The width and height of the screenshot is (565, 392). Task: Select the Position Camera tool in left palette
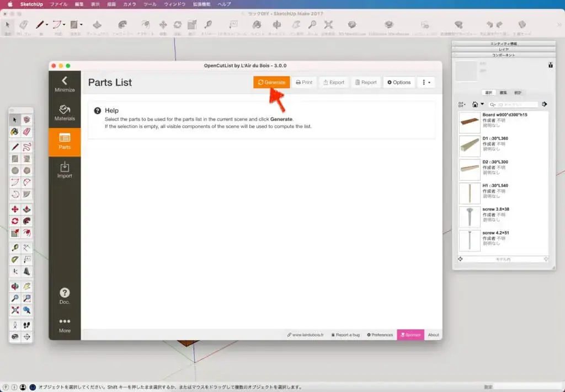[15, 325]
